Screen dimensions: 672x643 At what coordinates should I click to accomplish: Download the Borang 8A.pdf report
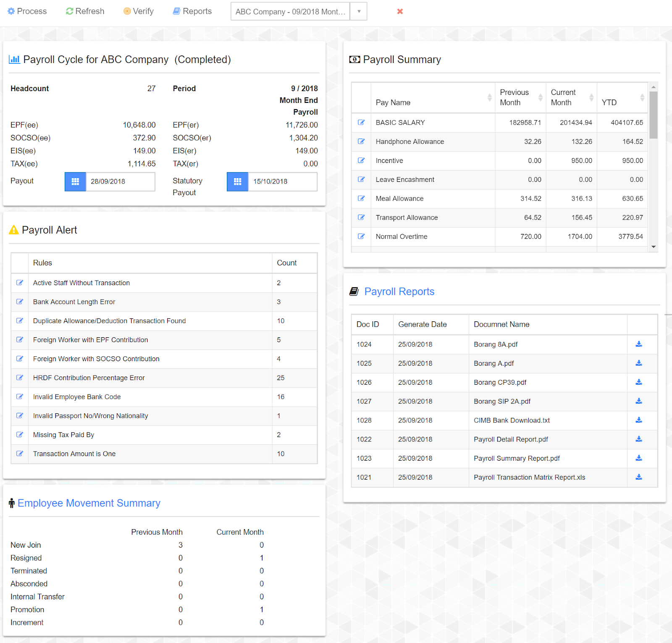click(638, 344)
